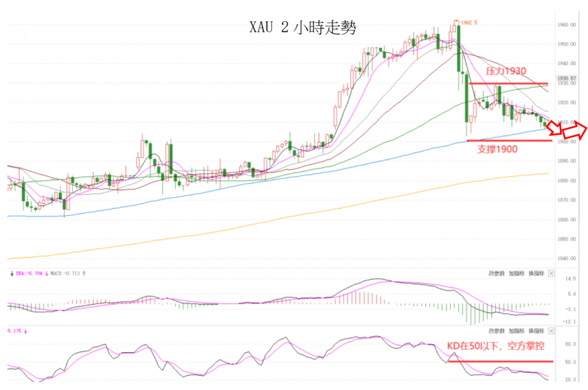Click the 5.6 MACD axis label

(572, 294)
